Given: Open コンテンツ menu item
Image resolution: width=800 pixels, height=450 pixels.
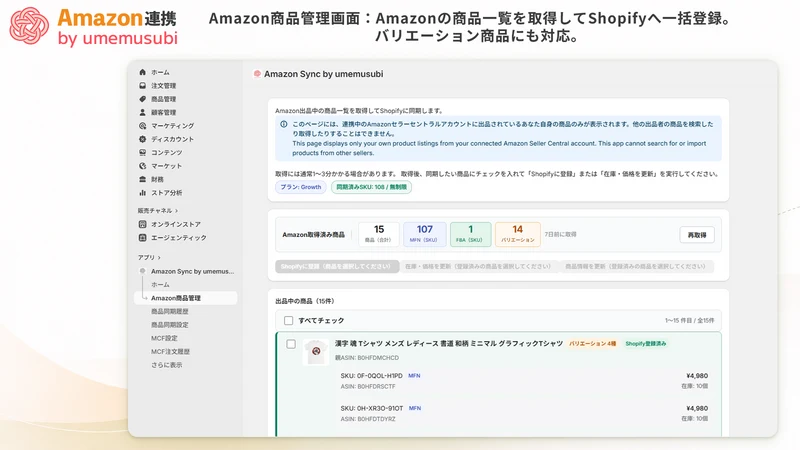Looking at the screenshot, I should pos(166,153).
